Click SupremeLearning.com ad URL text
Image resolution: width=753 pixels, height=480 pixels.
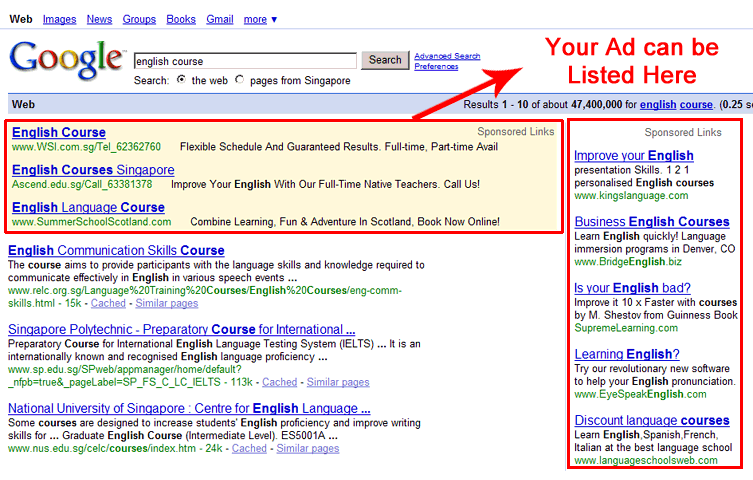[626, 328]
